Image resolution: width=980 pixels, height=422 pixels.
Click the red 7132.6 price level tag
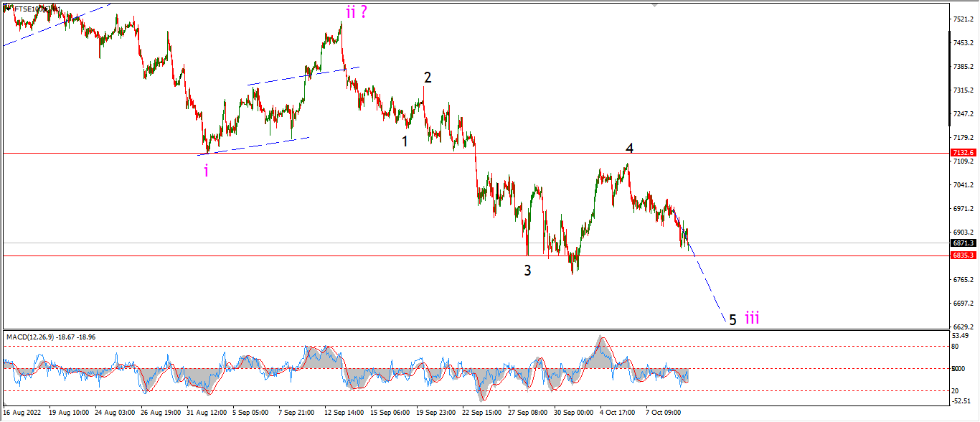pyautogui.click(x=961, y=153)
